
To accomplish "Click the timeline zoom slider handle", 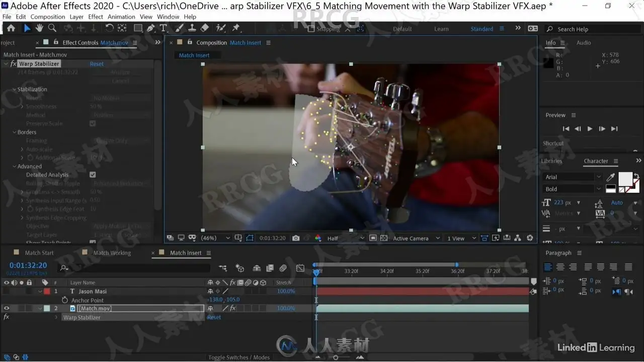I will [x=336, y=357].
